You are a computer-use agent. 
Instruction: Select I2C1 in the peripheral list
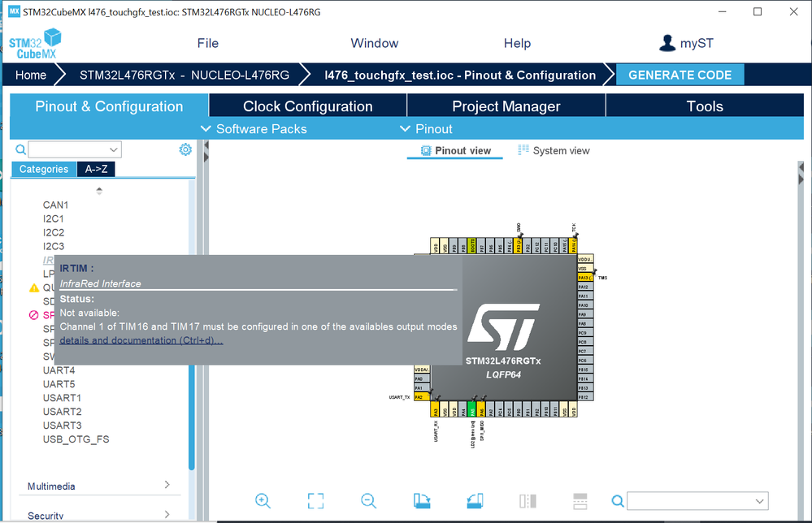(54, 218)
